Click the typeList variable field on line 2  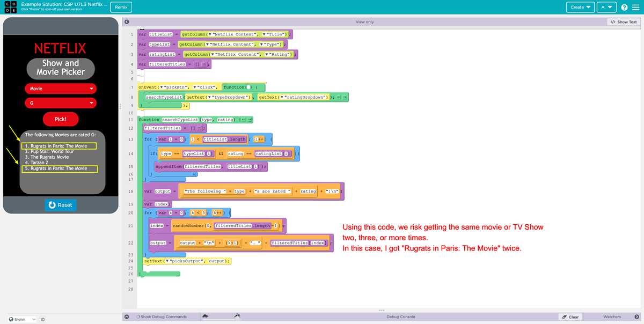159,45
